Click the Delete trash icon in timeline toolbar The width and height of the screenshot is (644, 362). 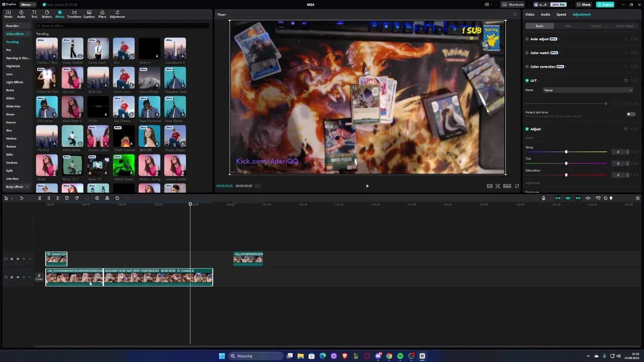66,198
